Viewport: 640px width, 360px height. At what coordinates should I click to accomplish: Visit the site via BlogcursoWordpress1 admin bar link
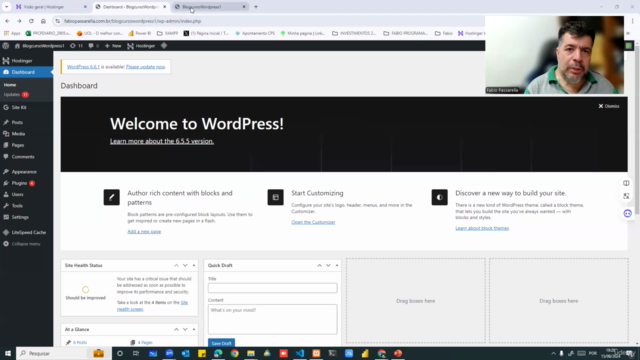pos(40,46)
